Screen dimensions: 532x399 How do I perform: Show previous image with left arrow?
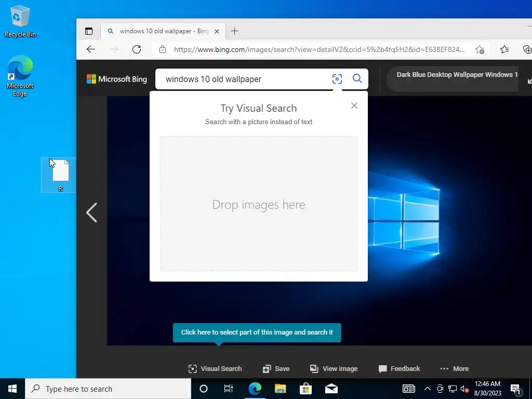coord(91,212)
